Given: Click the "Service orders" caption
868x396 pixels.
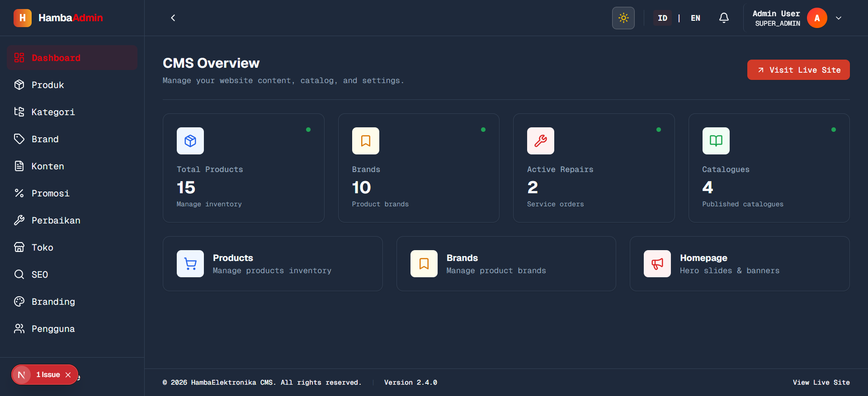Looking at the screenshot, I should tap(555, 204).
